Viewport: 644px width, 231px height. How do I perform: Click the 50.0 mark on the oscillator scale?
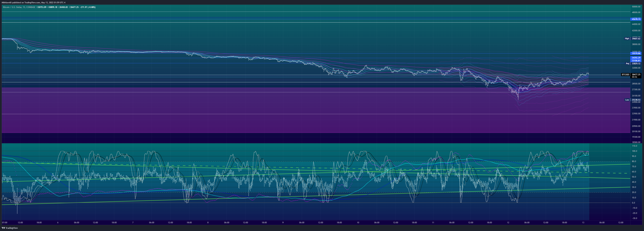point(634,177)
